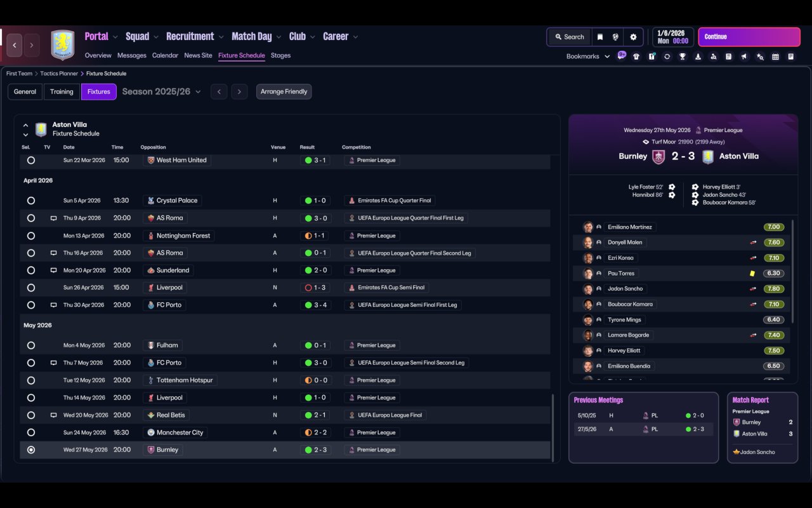Image resolution: width=812 pixels, height=508 pixels.
Task: Go to next season with right arrow button
Action: [x=239, y=91]
